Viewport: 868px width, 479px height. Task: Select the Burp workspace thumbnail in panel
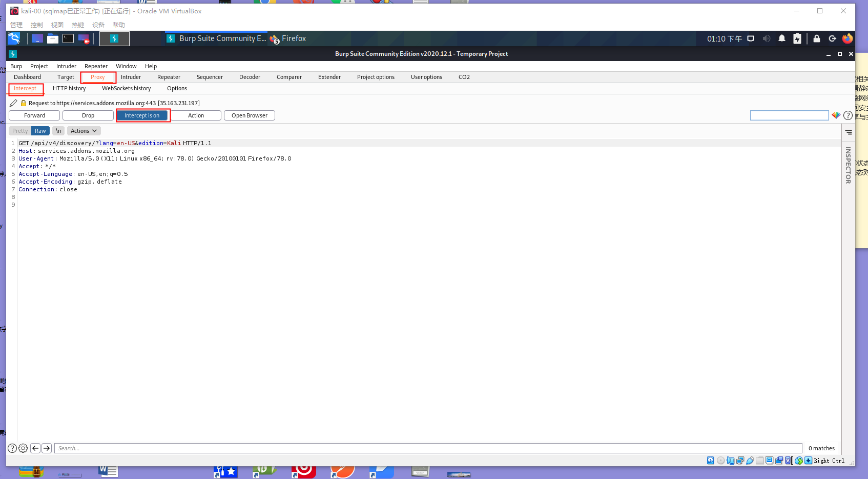point(114,38)
